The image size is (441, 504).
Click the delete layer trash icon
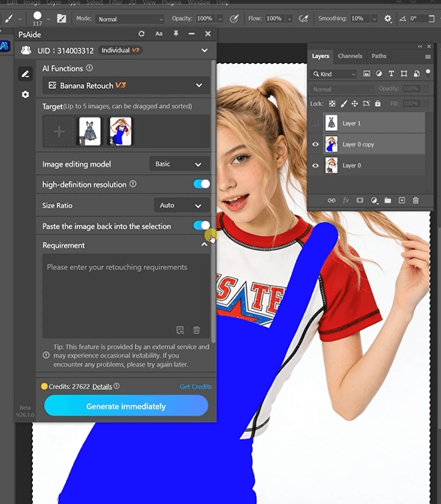[x=415, y=200]
